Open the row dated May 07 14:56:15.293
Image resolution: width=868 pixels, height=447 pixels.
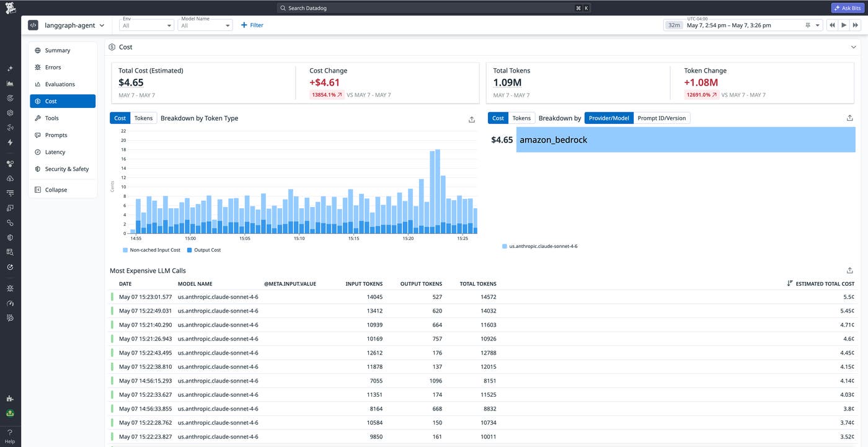pyautogui.click(x=483, y=381)
